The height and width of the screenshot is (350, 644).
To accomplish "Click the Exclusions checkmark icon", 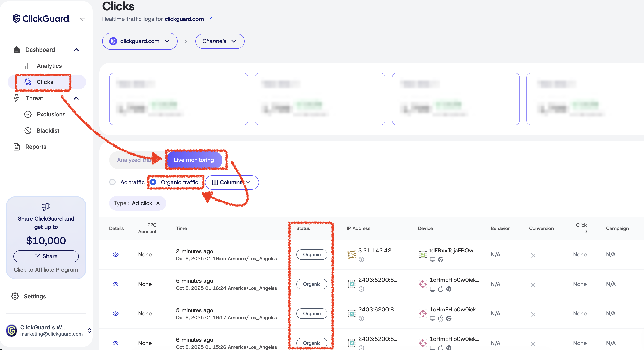I will [x=28, y=114].
